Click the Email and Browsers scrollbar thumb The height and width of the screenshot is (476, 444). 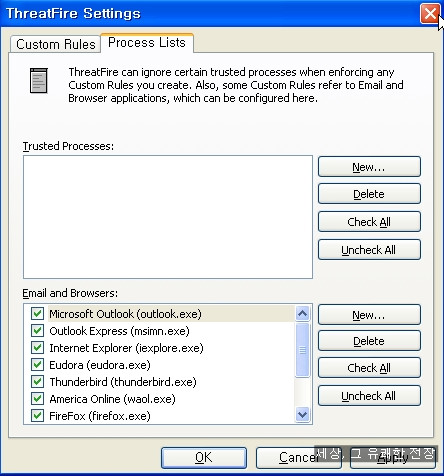(x=303, y=350)
